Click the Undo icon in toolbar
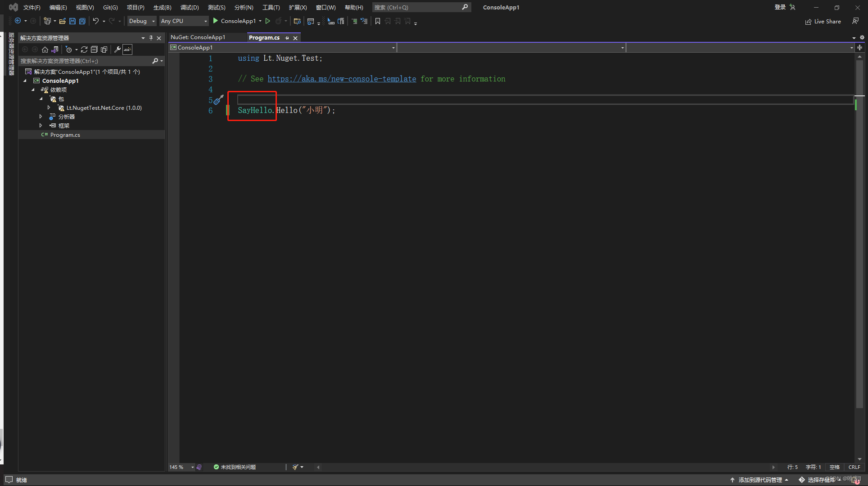This screenshot has width=868, height=486. pos(95,21)
